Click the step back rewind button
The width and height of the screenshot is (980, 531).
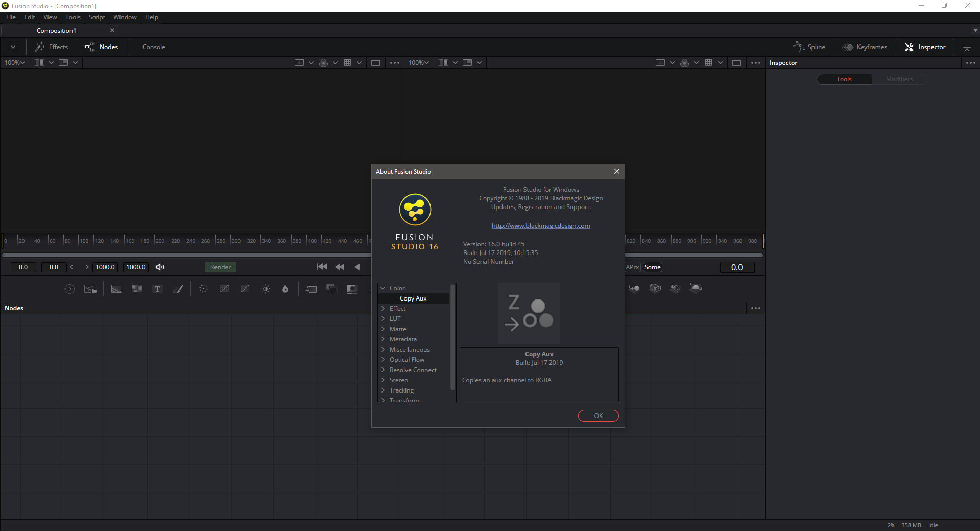[340, 267]
